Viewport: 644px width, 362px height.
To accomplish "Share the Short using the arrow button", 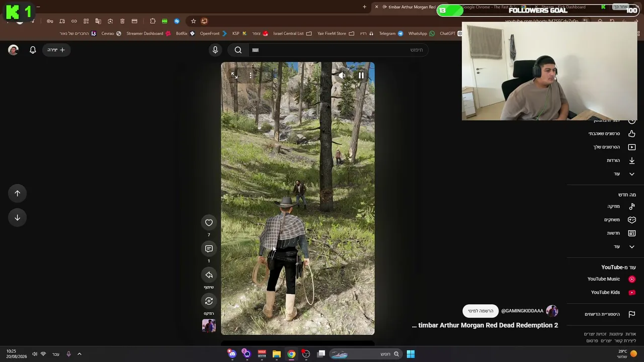I will pyautogui.click(x=209, y=275).
